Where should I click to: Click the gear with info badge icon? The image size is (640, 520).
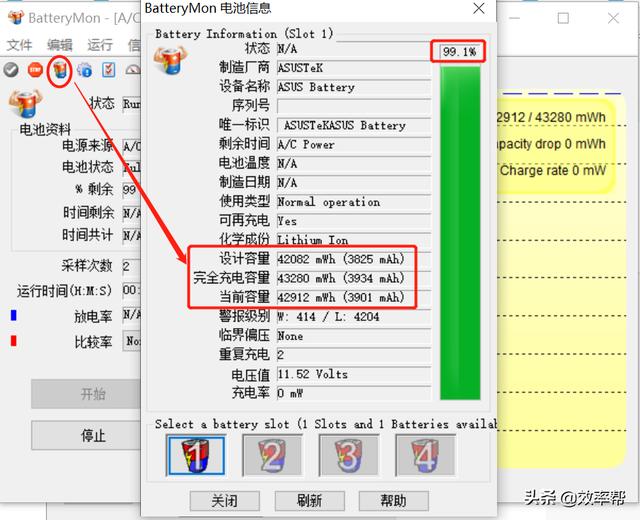click(84, 70)
